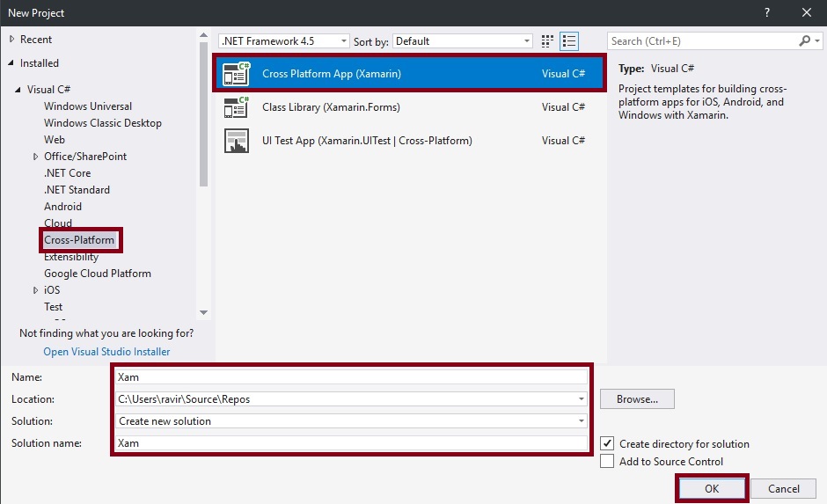Image resolution: width=827 pixels, height=504 pixels.
Task: Click the Cross Platform App template icon
Action: [237, 74]
